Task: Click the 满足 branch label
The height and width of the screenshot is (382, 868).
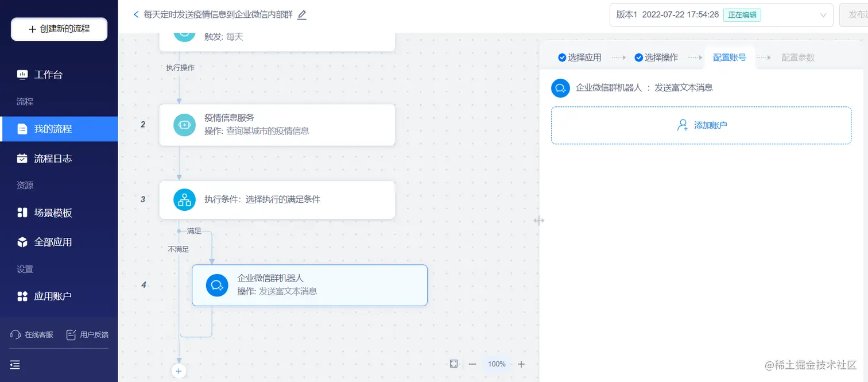Action: [194, 231]
